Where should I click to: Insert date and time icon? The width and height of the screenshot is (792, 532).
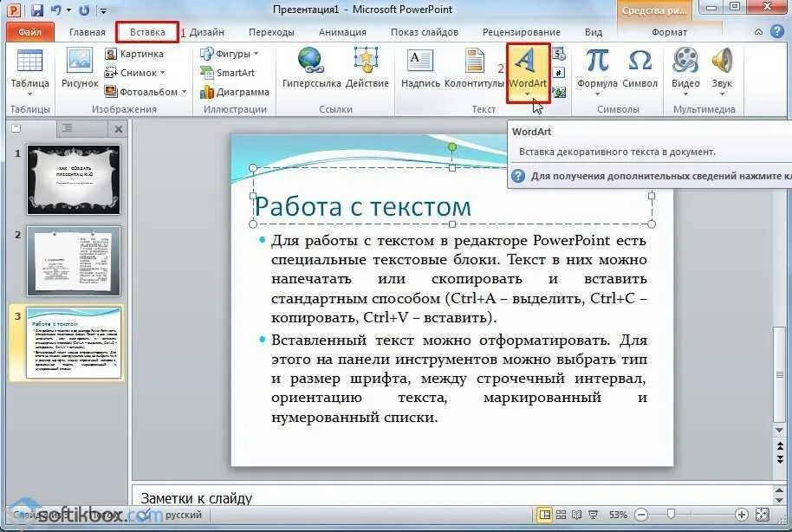tap(559, 54)
